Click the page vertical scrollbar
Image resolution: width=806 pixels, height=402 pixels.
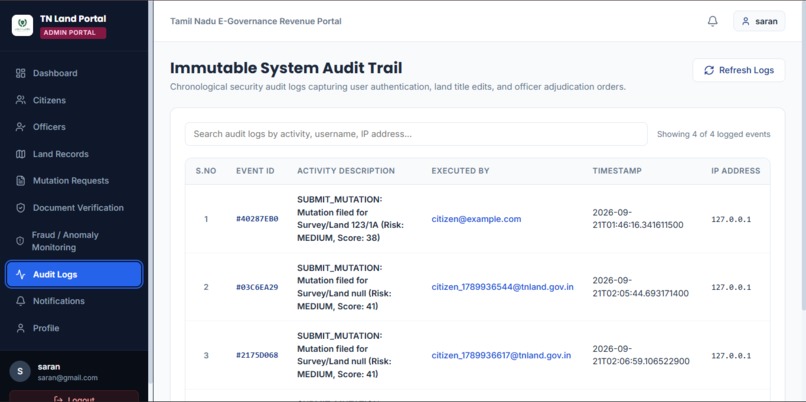803,154
